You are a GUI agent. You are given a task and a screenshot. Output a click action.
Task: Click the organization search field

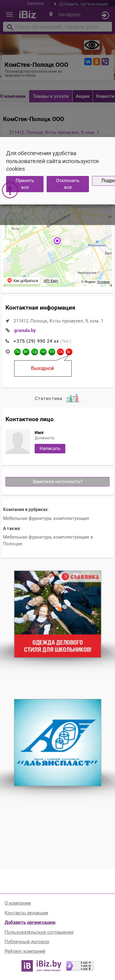pyautogui.click(x=58, y=27)
